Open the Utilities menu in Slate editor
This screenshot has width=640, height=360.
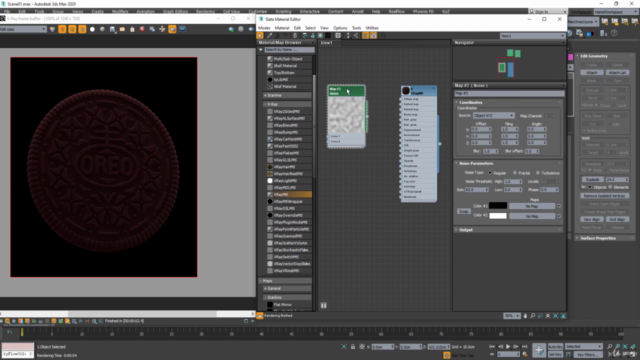click(x=372, y=28)
